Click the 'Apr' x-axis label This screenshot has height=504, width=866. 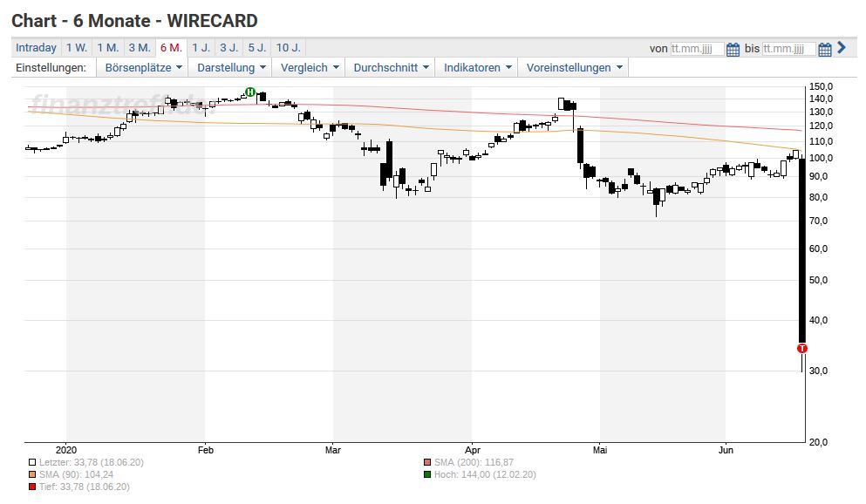472,450
